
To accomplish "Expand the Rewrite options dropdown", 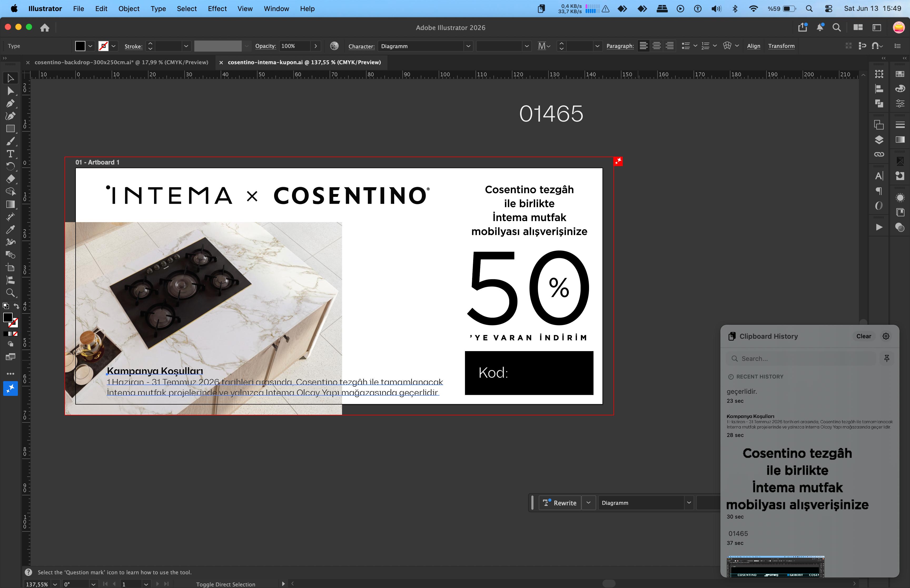I will 588,502.
